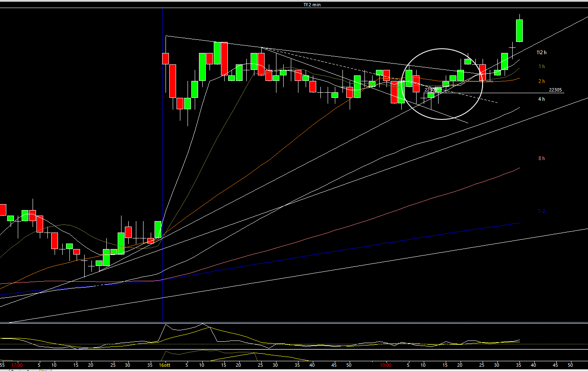Viewport: 588px width, 371px height.
Task: Select the "1\2 h" moving average label
Action: point(541,53)
